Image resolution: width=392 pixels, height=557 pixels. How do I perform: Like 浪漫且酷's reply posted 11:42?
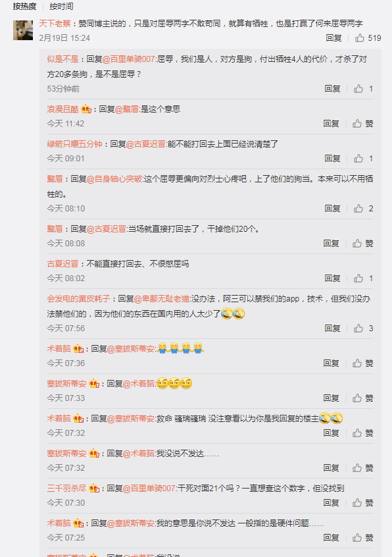coord(362,123)
